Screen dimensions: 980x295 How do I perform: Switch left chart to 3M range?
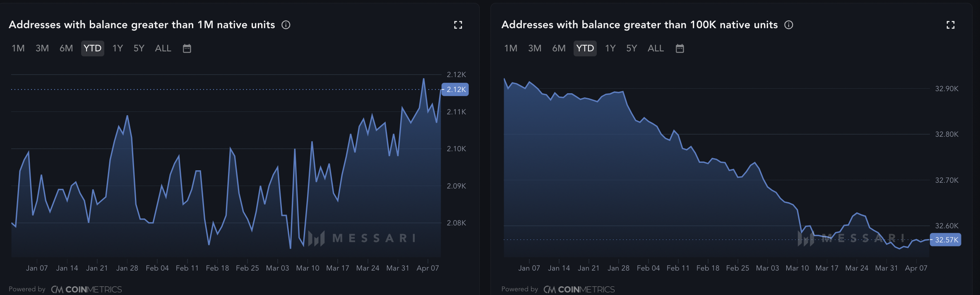pyautogui.click(x=42, y=48)
